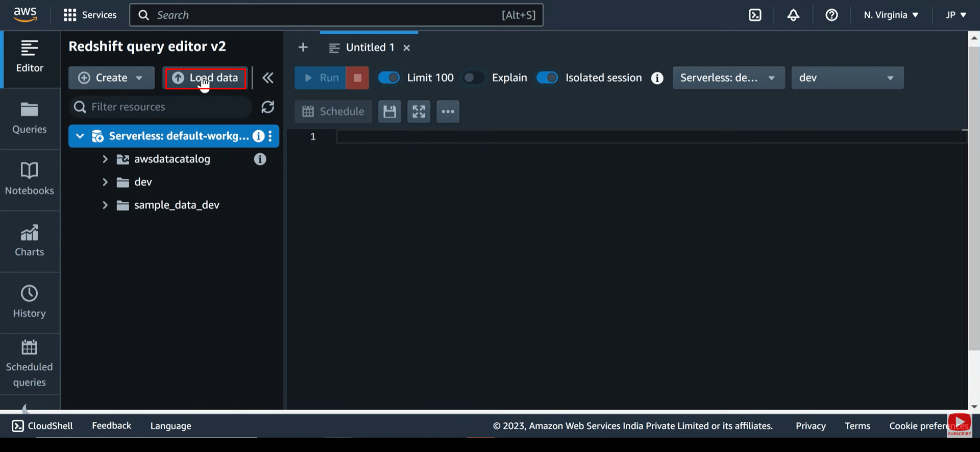
Task: Expand the awsdatacatalog node
Action: (105, 159)
